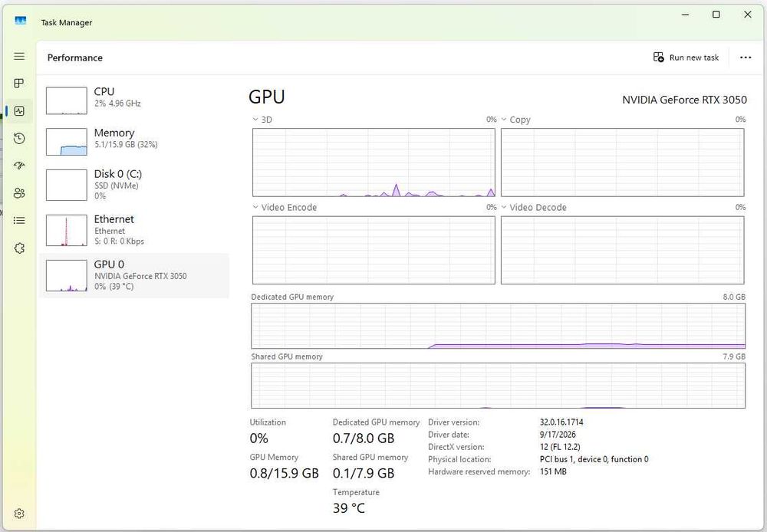Screen dimensions: 767x532
Task: Click the Dedicated GPU memory graph
Action: click(x=498, y=326)
